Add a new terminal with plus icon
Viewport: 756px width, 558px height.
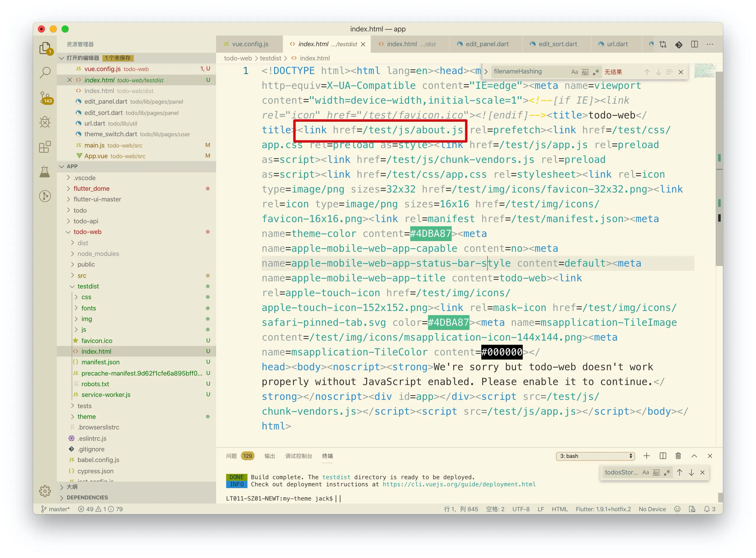[x=646, y=456]
